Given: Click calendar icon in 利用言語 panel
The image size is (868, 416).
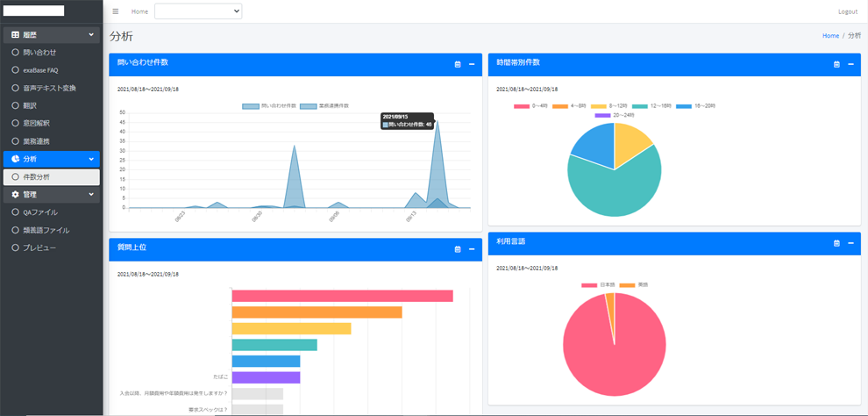Looking at the screenshot, I should (x=836, y=243).
